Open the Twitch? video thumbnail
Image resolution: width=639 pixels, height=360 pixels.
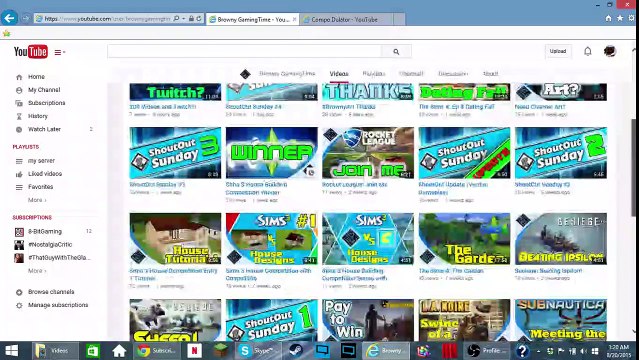pos(175,92)
